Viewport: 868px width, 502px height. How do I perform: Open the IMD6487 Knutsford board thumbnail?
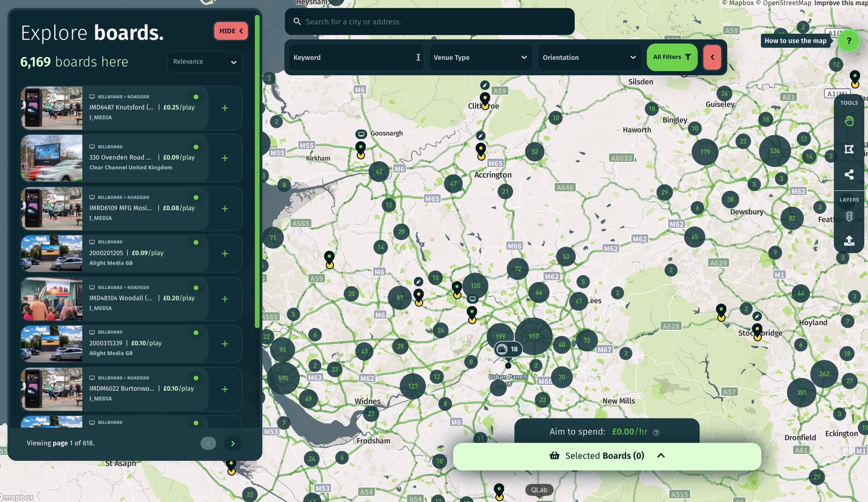(51, 108)
